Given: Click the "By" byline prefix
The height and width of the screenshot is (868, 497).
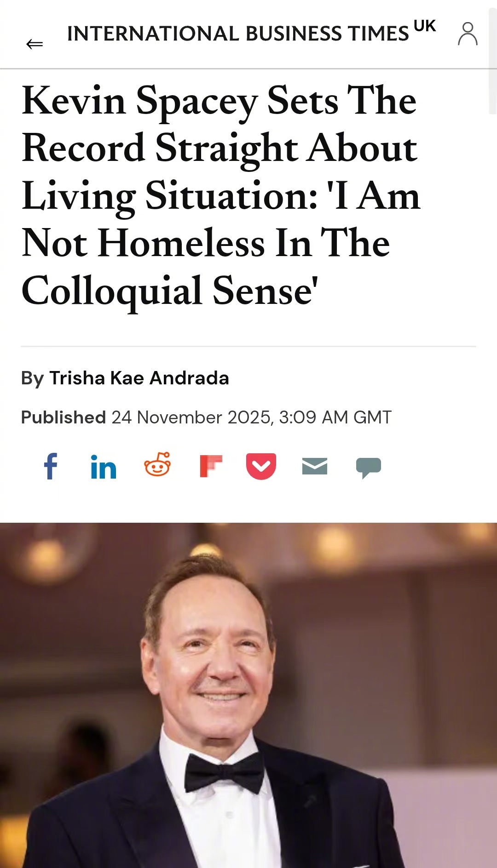Looking at the screenshot, I should click(x=32, y=378).
